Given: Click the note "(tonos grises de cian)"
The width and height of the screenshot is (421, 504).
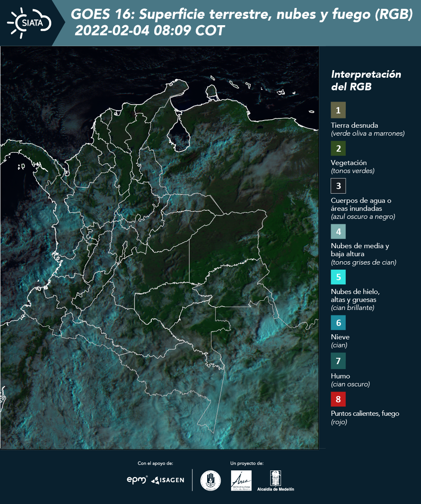Looking at the screenshot, I should pyautogui.click(x=363, y=262).
